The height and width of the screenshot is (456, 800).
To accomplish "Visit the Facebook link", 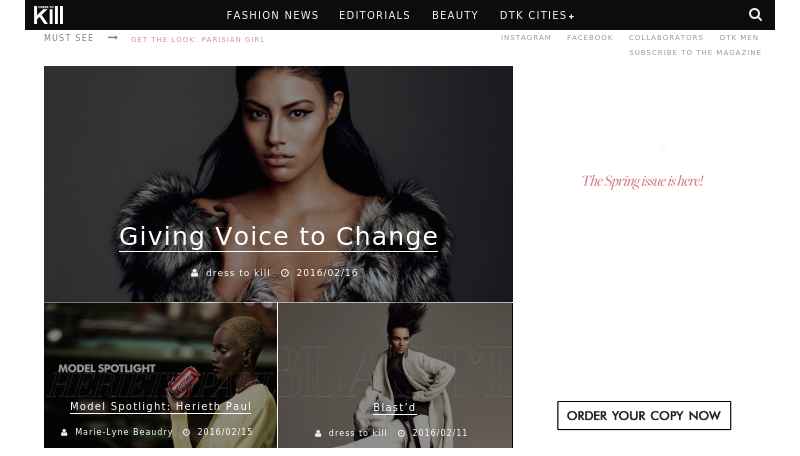I will pos(590,38).
